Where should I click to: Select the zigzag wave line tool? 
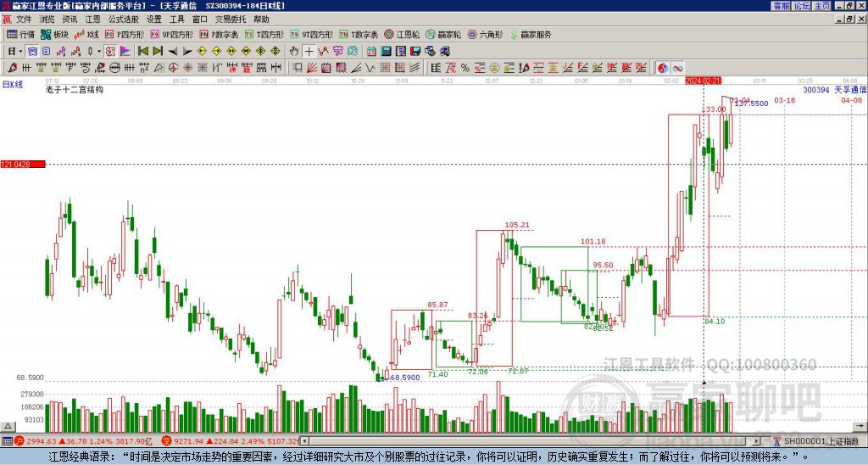370,68
